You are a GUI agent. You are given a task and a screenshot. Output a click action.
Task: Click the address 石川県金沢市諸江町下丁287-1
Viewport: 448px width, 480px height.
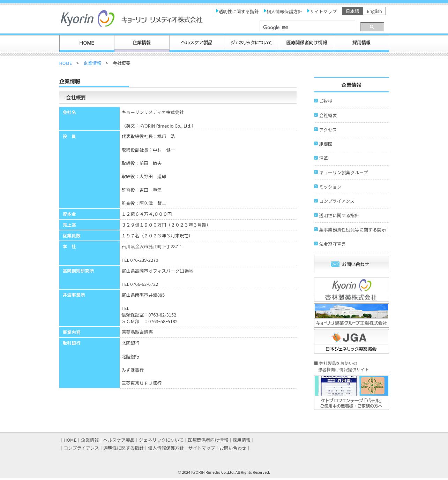[x=152, y=246]
